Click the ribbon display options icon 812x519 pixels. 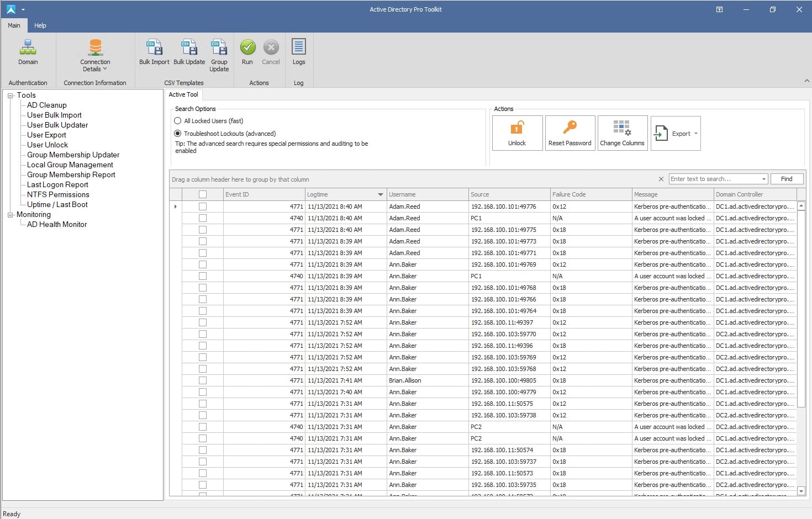[x=719, y=9]
